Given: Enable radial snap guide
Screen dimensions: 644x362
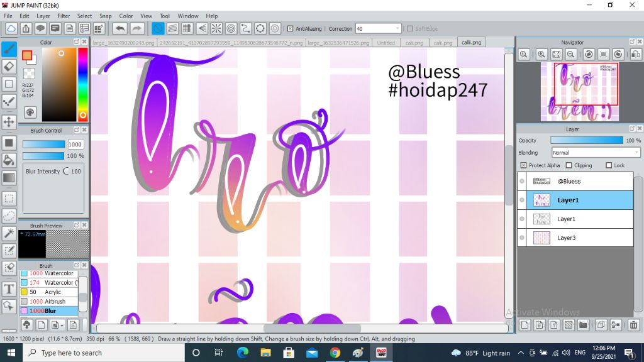Looking at the screenshot, I should 216,28.
